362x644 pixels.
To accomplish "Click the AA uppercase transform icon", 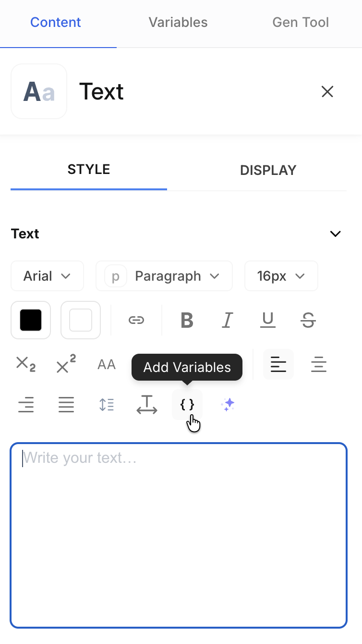I will [x=106, y=364].
